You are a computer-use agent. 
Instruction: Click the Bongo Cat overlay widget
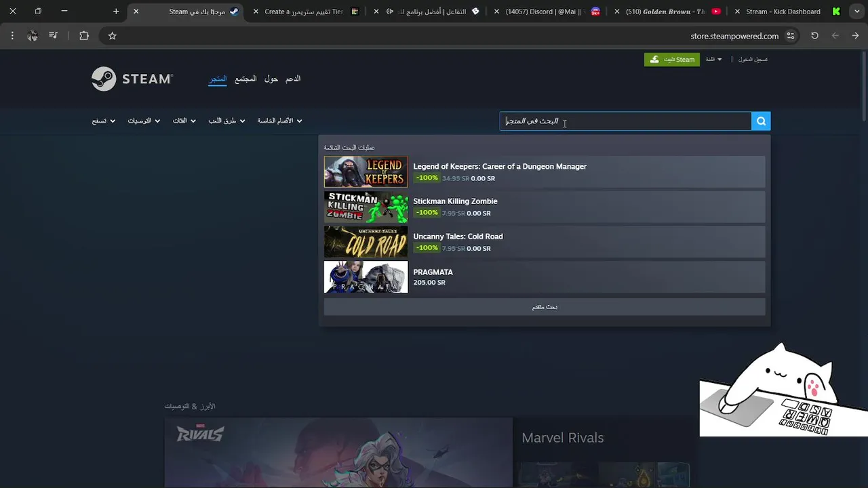[x=783, y=390]
